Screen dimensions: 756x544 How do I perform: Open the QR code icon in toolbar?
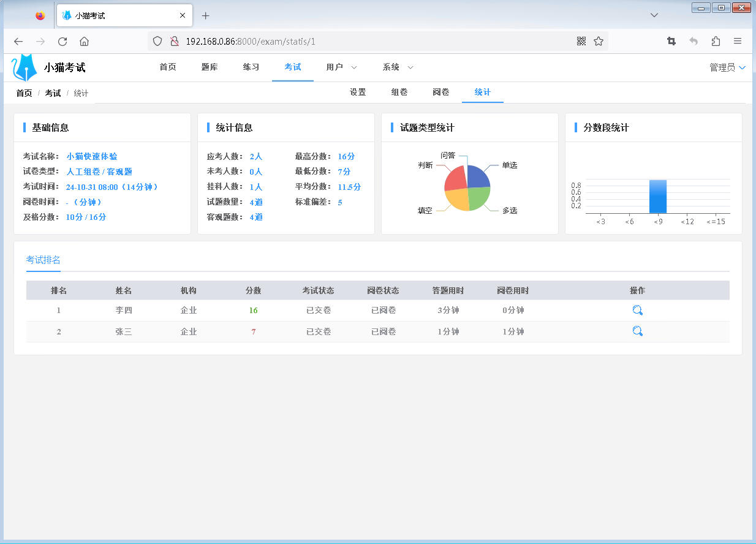(x=581, y=41)
